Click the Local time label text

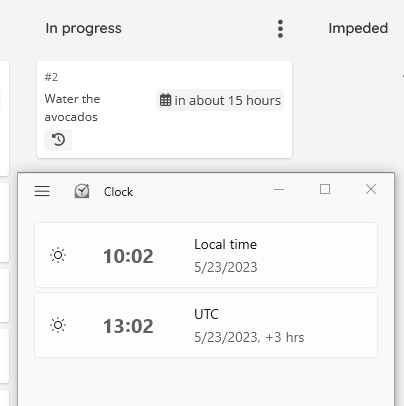click(226, 244)
